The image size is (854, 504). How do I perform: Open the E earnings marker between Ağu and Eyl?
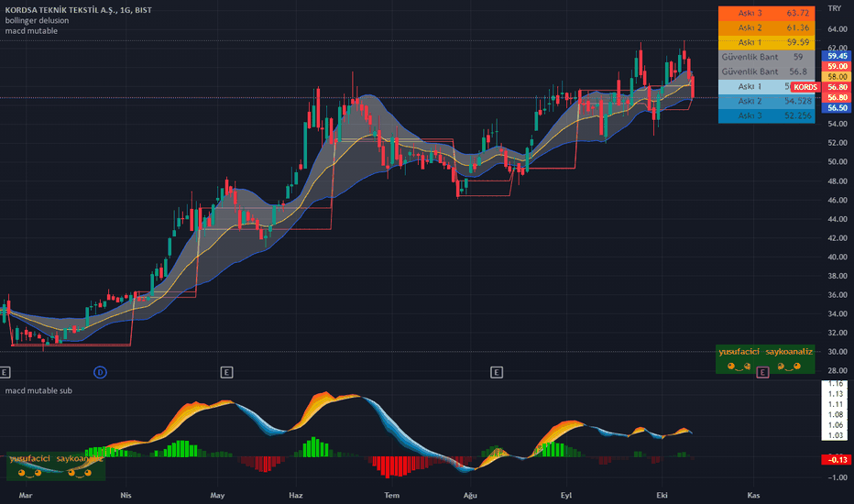(496, 372)
